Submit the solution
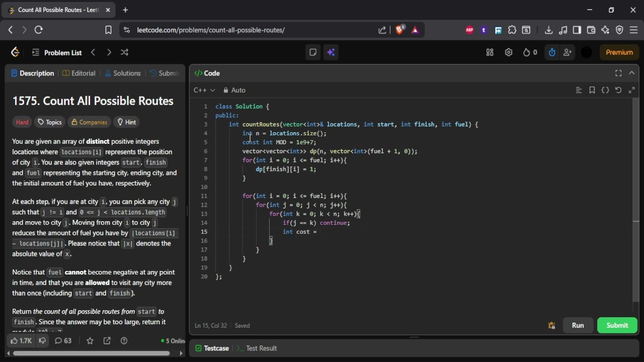Image resolution: width=644 pixels, height=362 pixels. click(617, 325)
